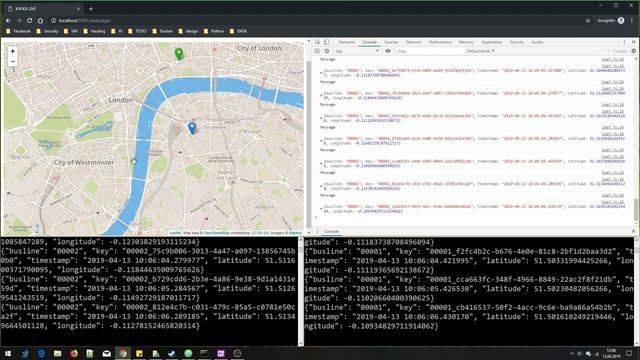Open the sticky notes app in taskbar
Screen dimensions: 640x360
click(x=139, y=353)
